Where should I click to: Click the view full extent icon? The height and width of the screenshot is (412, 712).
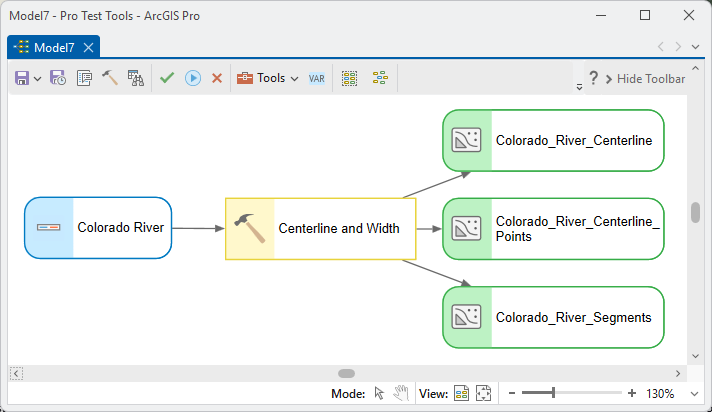coord(484,393)
